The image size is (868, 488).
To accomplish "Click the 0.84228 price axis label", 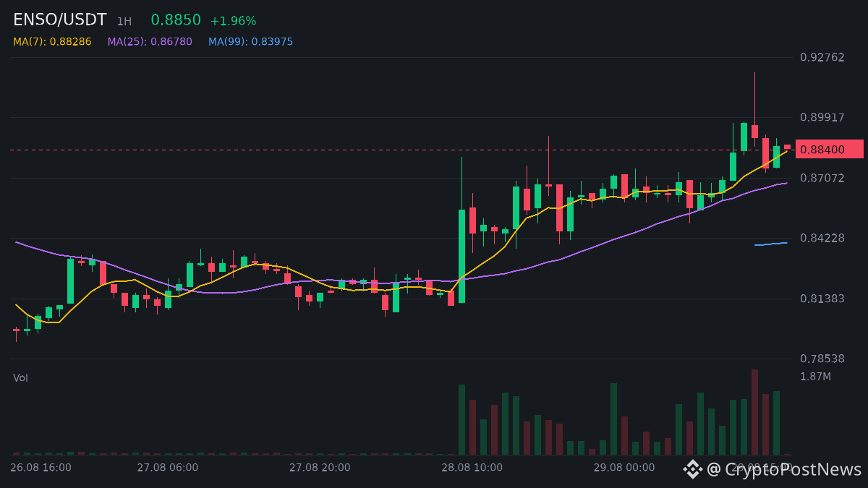I will coord(822,238).
